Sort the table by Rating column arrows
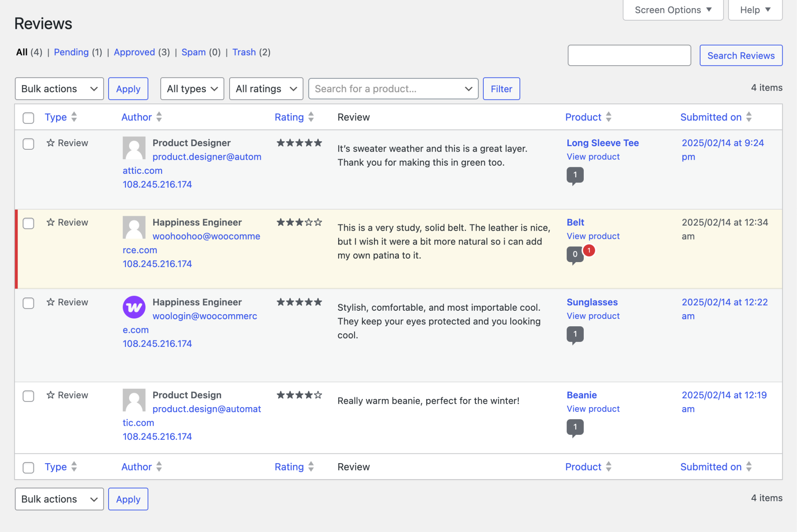The image size is (797, 532). click(x=310, y=117)
